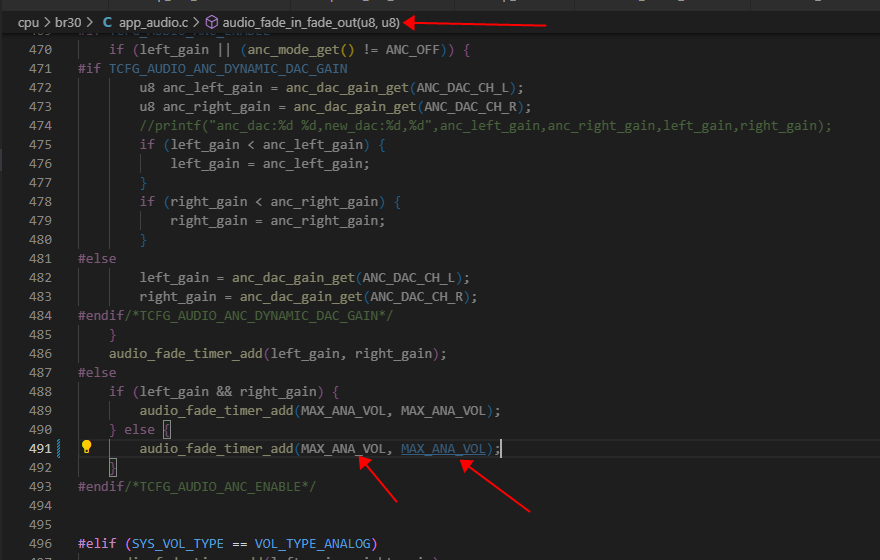The height and width of the screenshot is (560, 880).
Task: Click TCFG_AUDIO_ANC_DYNAMIC_DAC_GAIN on line 471
Action: pyautogui.click(x=228, y=69)
